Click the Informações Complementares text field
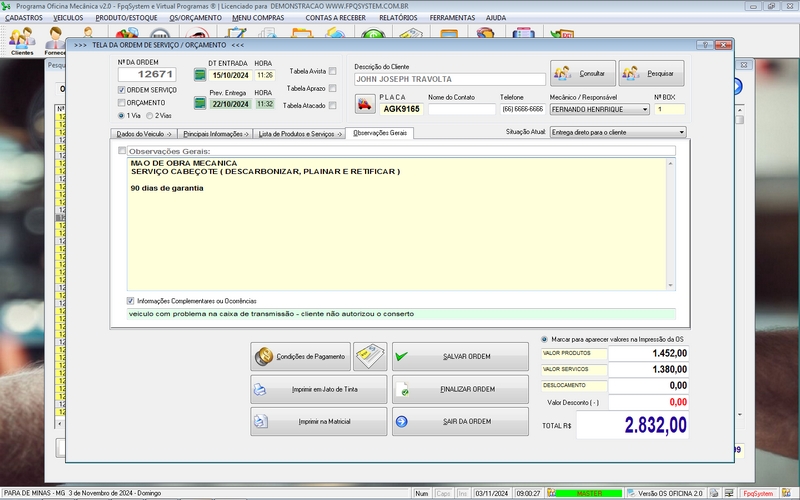 coord(401,314)
